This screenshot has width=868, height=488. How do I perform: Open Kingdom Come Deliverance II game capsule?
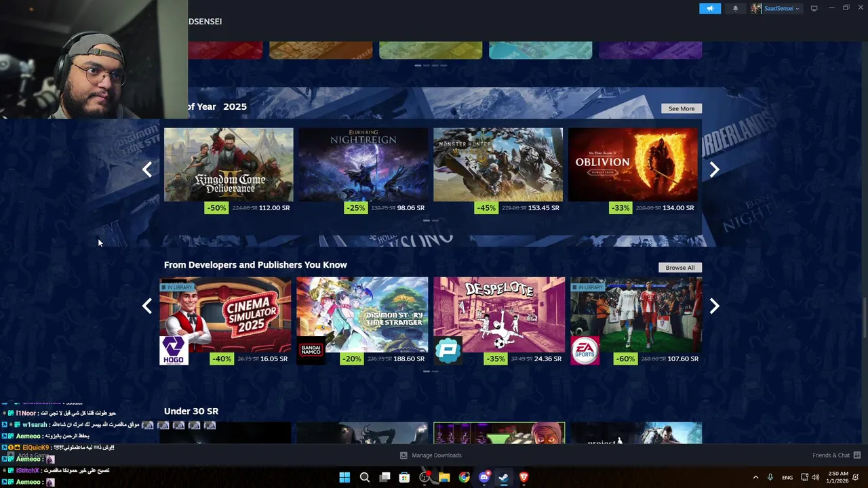click(x=229, y=165)
